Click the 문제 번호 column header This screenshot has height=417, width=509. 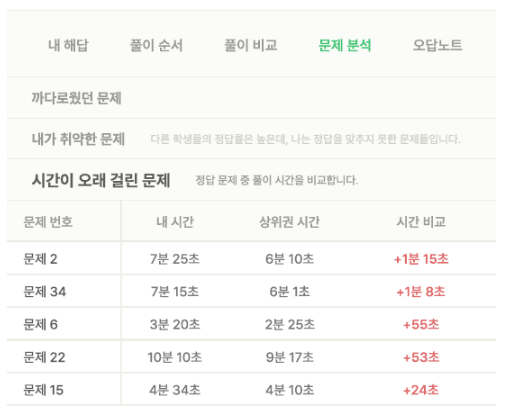click(48, 222)
